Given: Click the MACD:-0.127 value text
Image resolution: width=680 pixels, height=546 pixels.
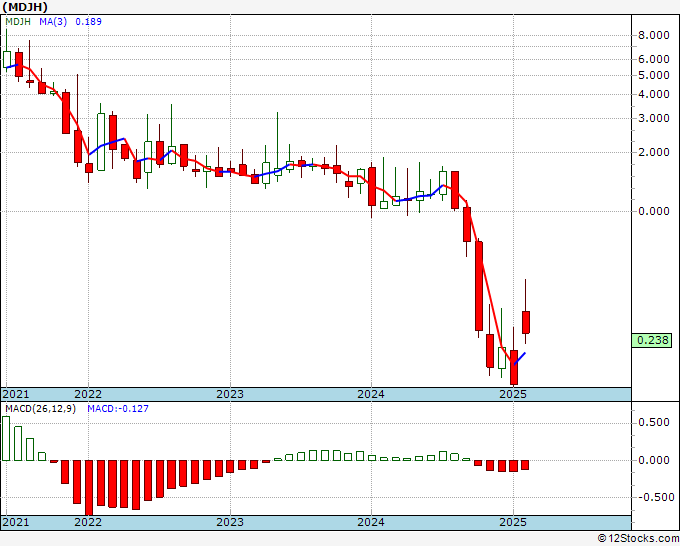Looking at the screenshot, I should 118,409.
